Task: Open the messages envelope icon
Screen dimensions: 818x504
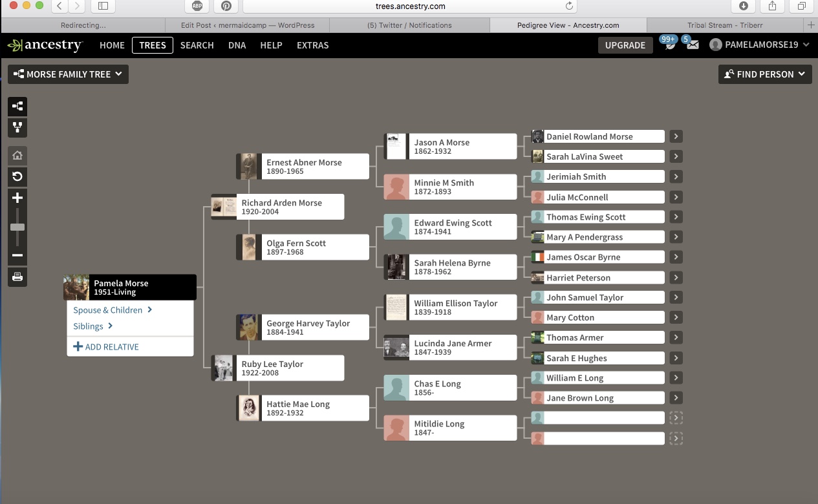Action: 693,45
